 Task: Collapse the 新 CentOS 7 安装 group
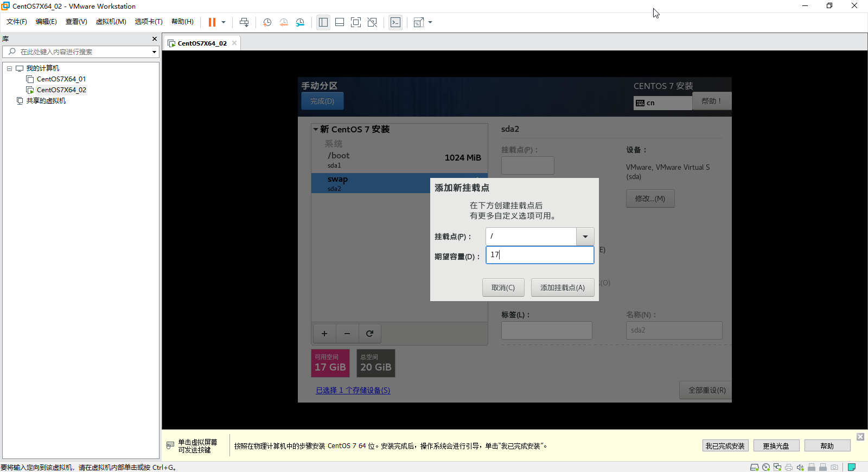(316, 129)
